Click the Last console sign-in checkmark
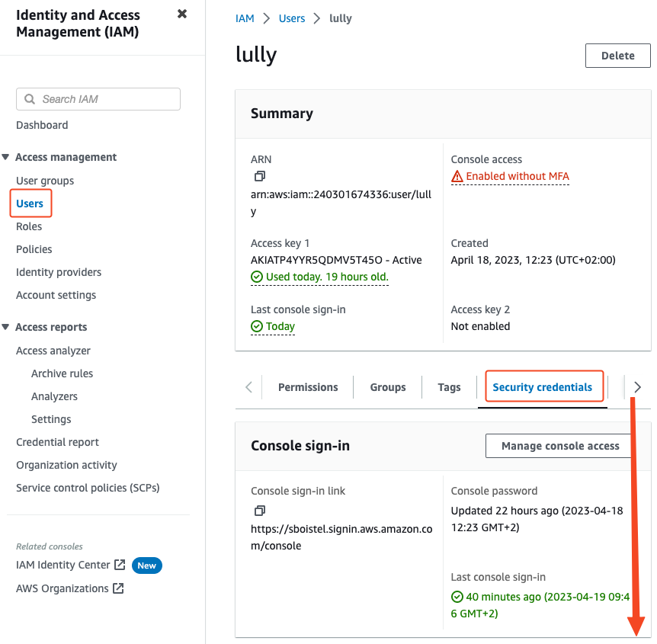657x644 pixels. tap(257, 326)
